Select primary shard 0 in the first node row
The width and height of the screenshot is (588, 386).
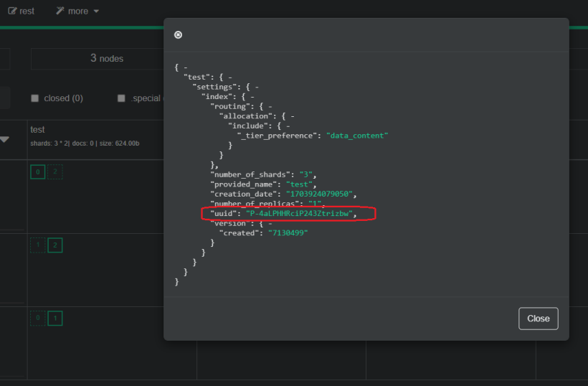tap(37, 171)
